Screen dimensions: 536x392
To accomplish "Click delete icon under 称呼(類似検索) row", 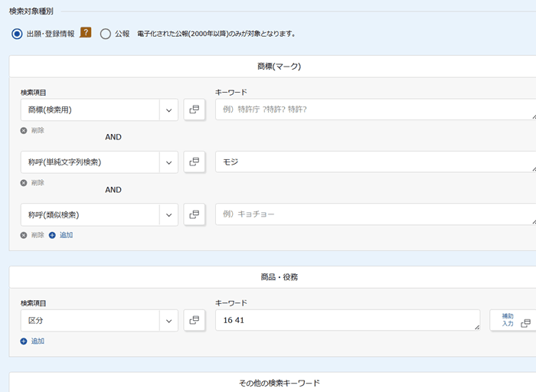I will coord(24,235).
